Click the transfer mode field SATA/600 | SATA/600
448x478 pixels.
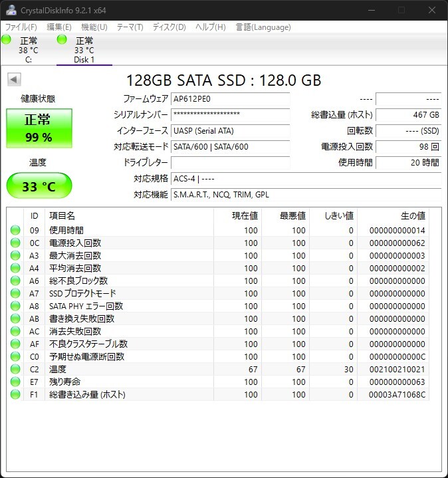pos(231,147)
